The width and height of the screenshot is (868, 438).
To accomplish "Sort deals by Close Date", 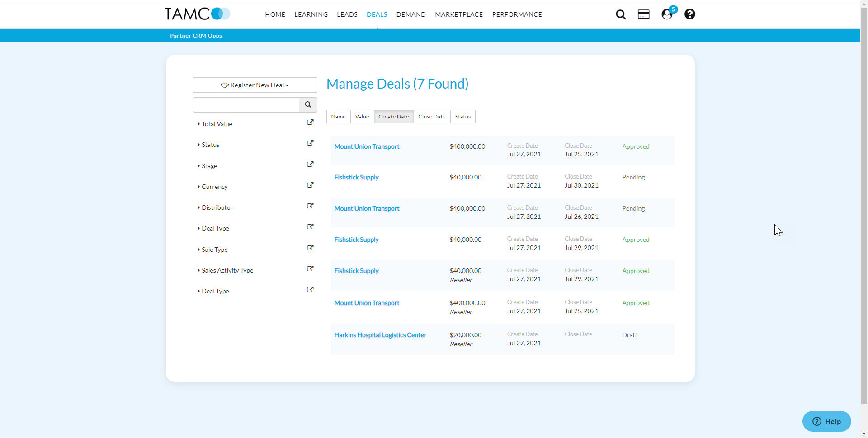I will [432, 117].
